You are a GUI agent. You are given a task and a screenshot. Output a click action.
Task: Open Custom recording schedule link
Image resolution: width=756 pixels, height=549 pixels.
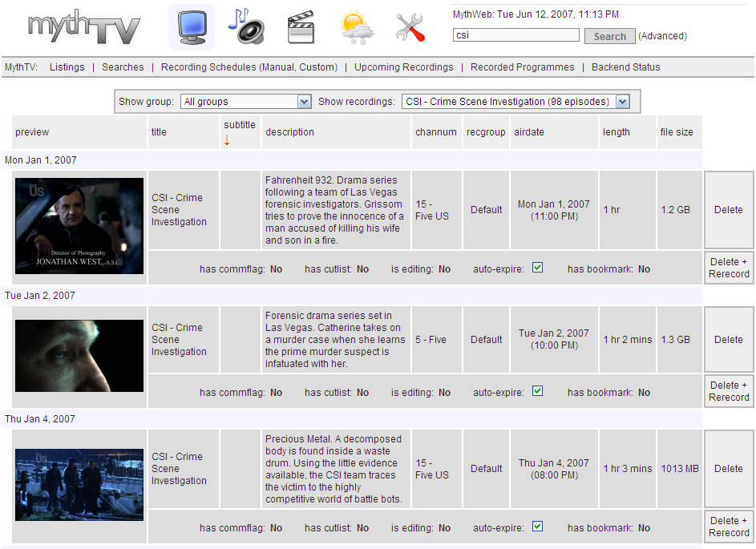click(x=317, y=67)
